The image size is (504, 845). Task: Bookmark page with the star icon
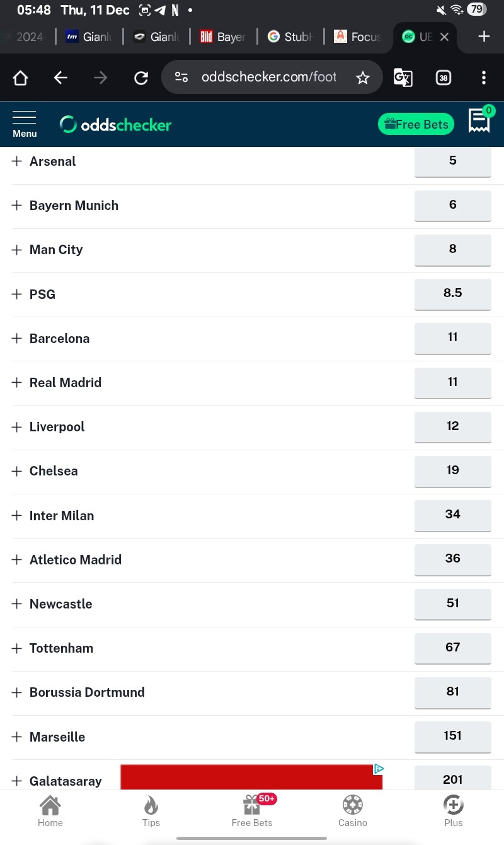click(362, 78)
